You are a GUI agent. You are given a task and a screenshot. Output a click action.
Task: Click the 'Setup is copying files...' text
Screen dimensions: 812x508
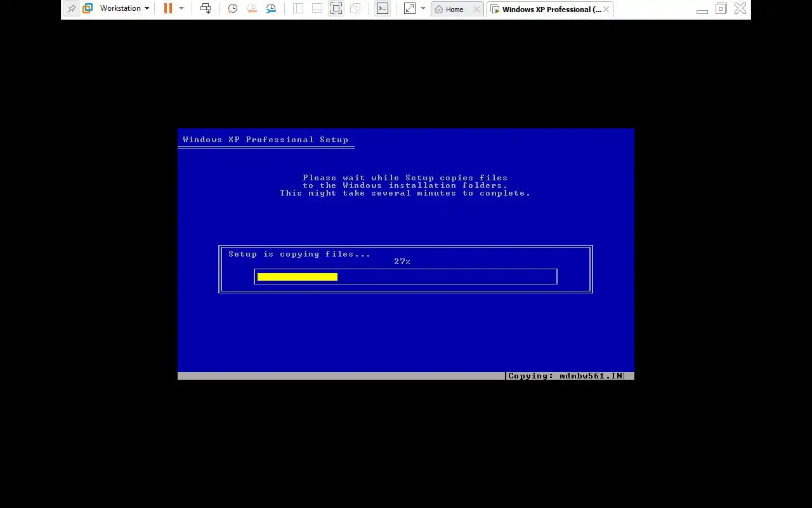tap(299, 254)
